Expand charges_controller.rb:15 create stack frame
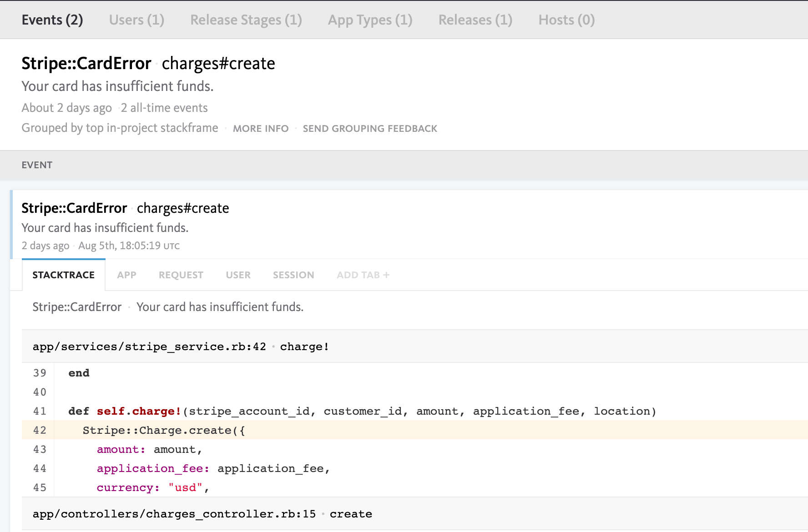Viewport: 808px width, 532px height. tap(415, 514)
